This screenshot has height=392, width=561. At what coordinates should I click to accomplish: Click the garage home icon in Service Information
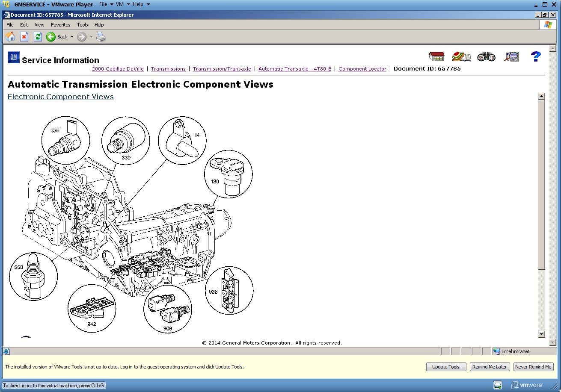click(436, 56)
